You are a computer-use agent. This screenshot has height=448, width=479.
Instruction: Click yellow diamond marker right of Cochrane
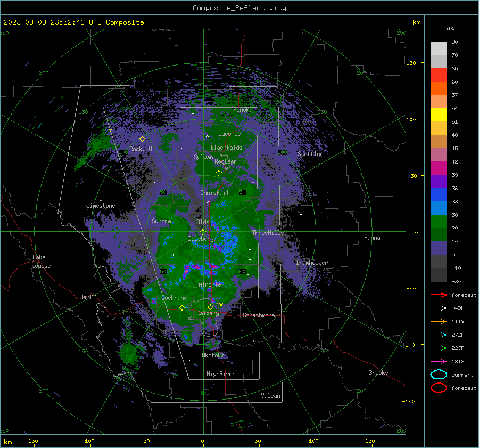coord(182,308)
